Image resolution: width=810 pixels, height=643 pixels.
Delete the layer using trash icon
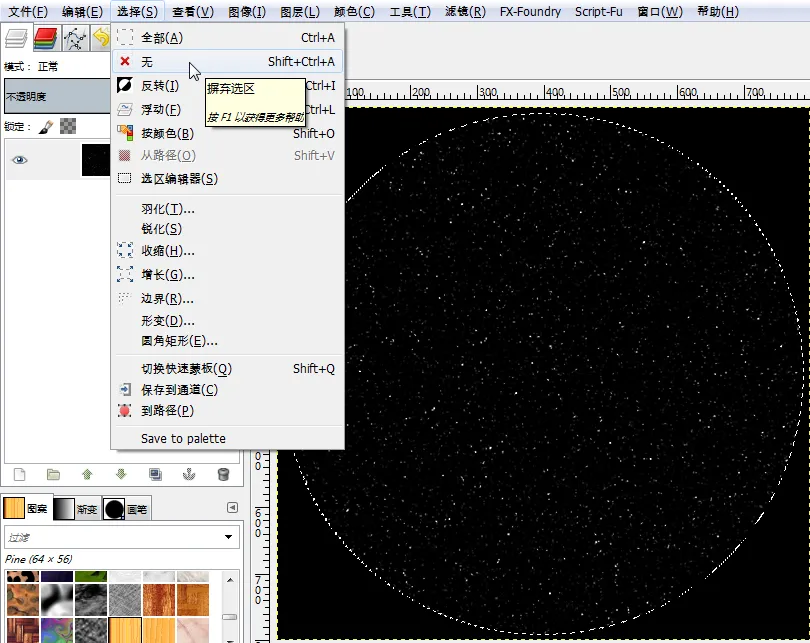pos(223,474)
